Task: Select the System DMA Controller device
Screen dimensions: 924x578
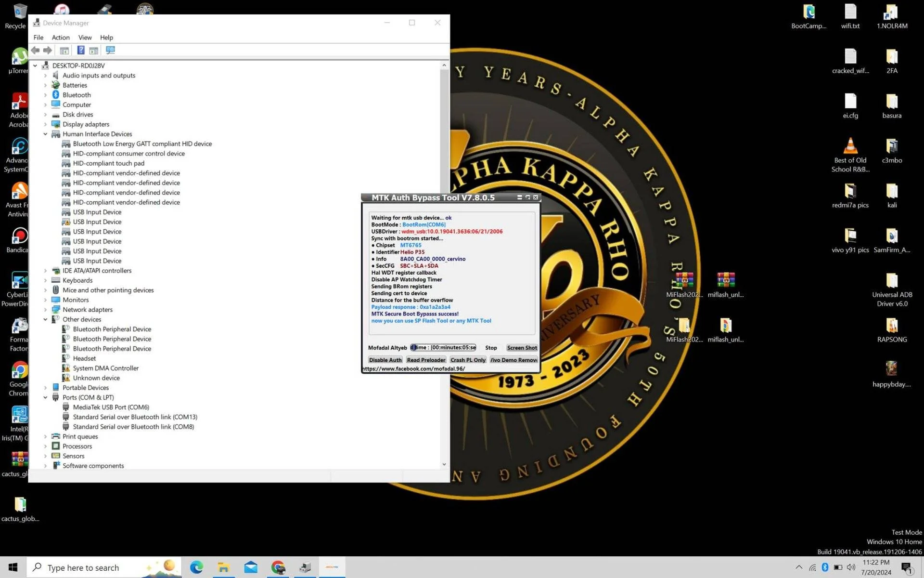Action: (x=106, y=368)
